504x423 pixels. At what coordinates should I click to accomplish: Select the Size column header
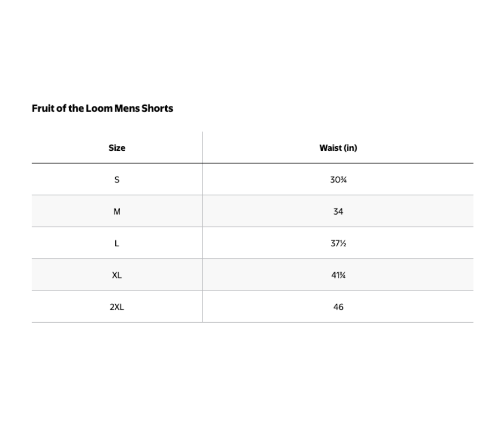click(x=117, y=148)
